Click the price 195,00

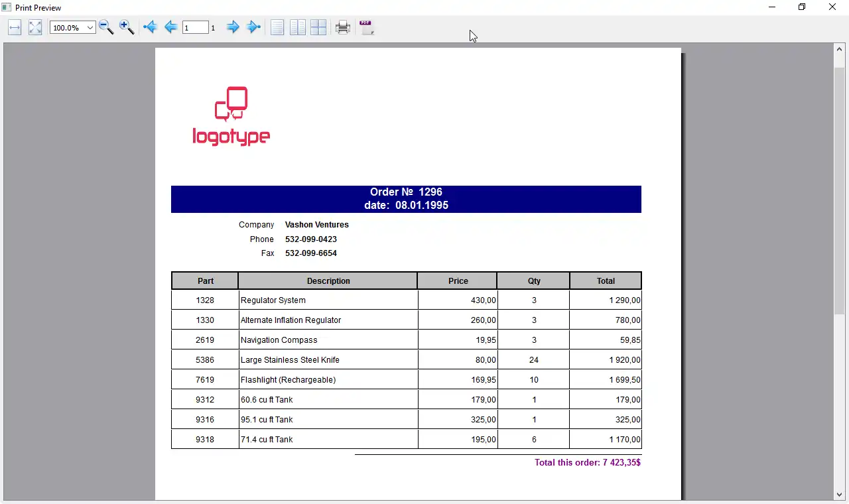pos(484,440)
